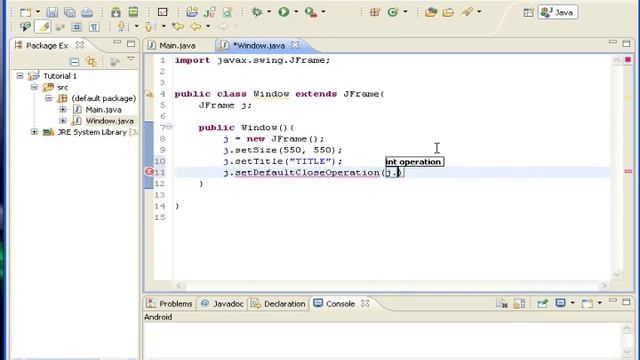This screenshot has width=640, height=360.
Task: Open the Problems tab
Action: point(169,304)
